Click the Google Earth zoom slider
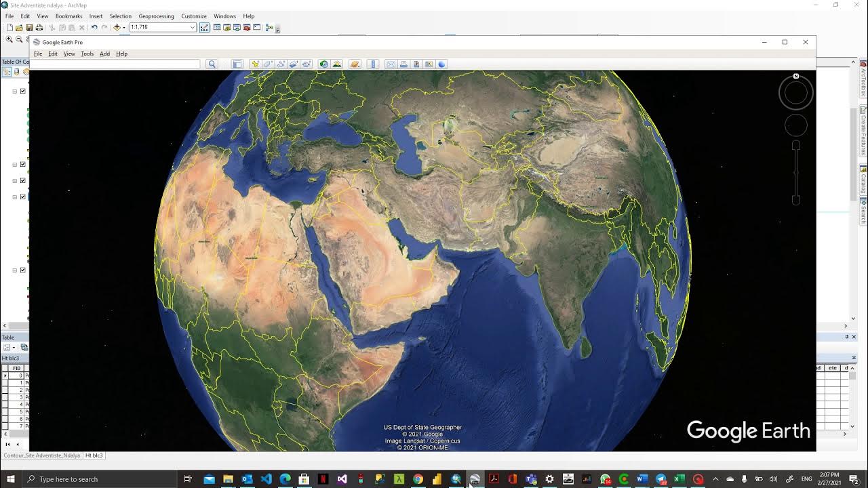 (796, 173)
